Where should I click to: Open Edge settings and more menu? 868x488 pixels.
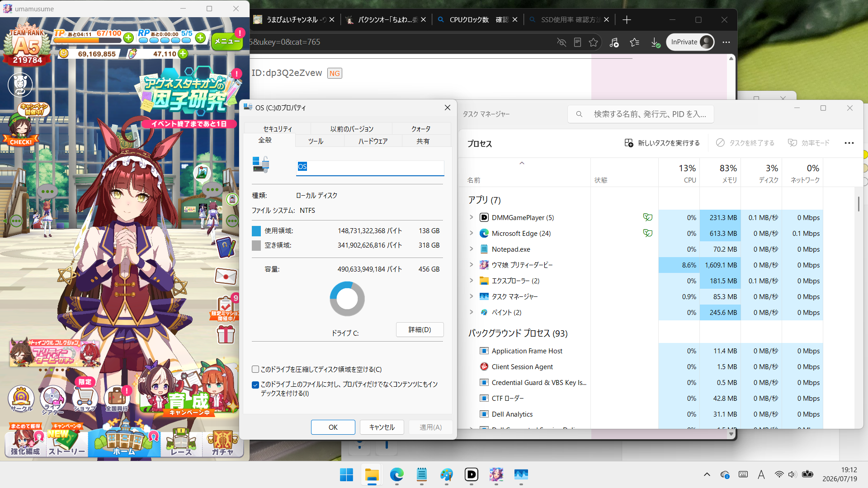(726, 42)
